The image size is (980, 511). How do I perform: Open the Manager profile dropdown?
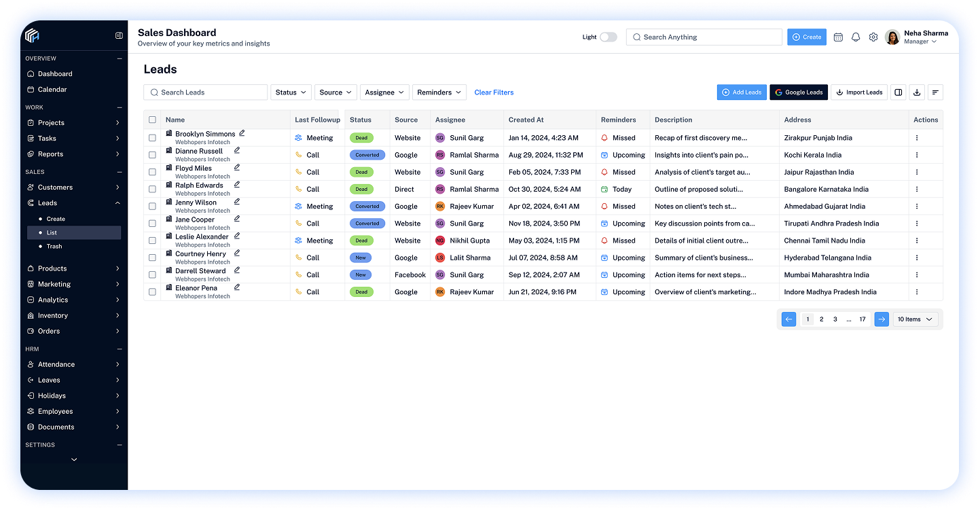point(920,41)
